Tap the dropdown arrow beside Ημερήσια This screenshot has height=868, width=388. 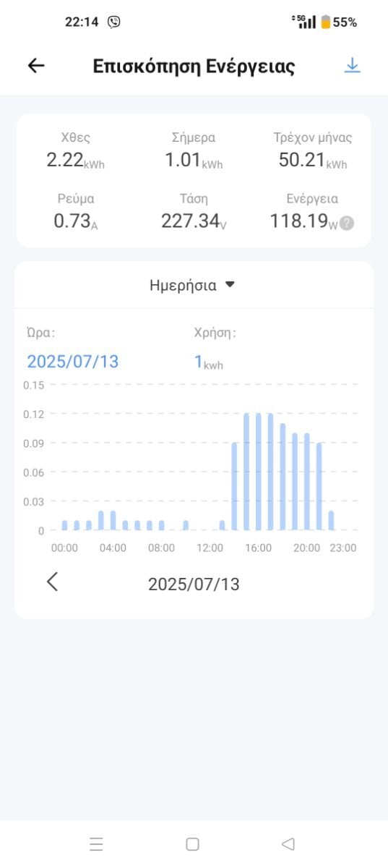tap(230, 285)
